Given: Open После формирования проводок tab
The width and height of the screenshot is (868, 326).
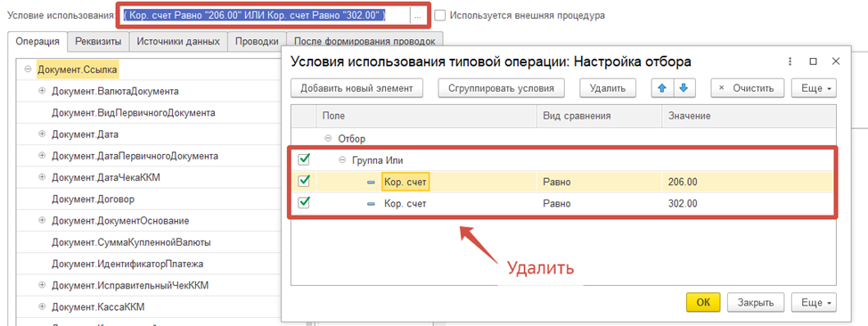Looking at the screenshot, I should pyautogui.click(x=364, y=41).
